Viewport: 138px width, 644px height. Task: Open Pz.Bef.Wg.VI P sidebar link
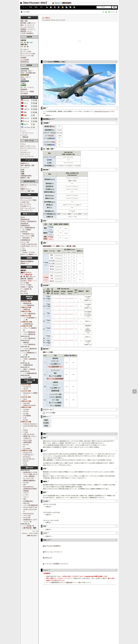[28, 455]
